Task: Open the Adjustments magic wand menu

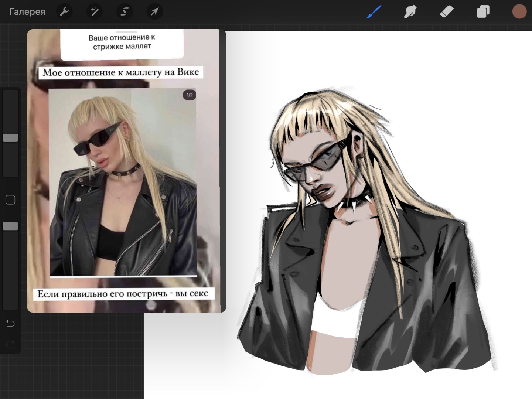Action: (x=95, y=12)
